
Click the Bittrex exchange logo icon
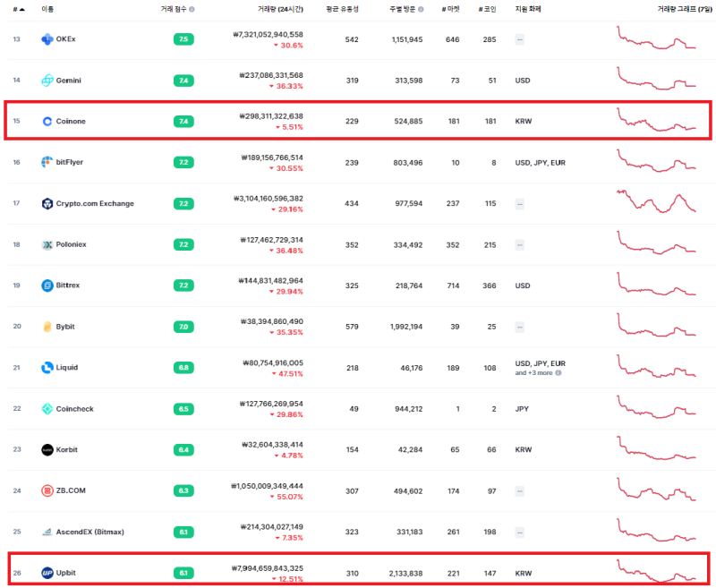[x=47, y=285]
